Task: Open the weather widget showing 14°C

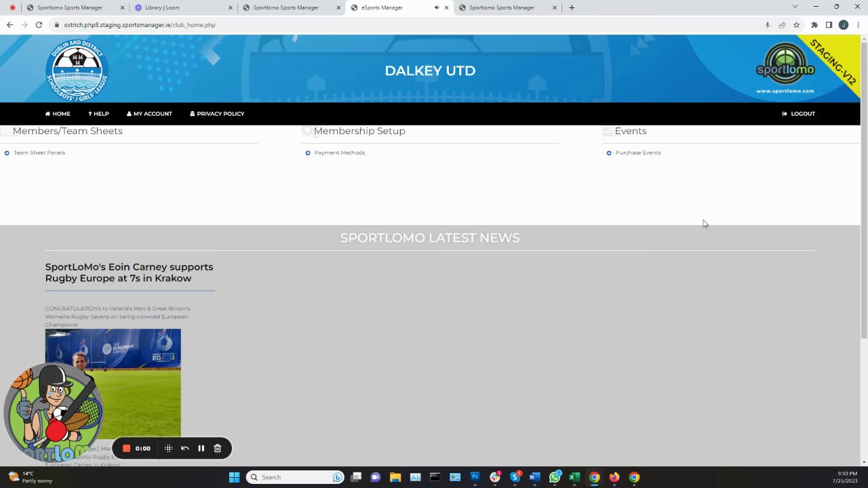Action: point(30,477)
